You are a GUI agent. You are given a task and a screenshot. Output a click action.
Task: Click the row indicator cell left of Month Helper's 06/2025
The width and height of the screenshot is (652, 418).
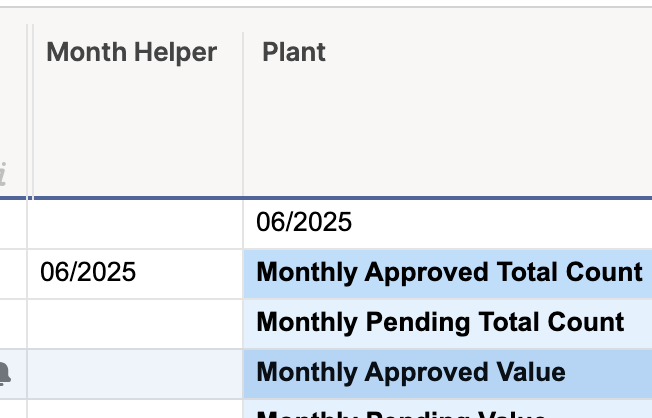pyautogui.click(x=13, y=274)
